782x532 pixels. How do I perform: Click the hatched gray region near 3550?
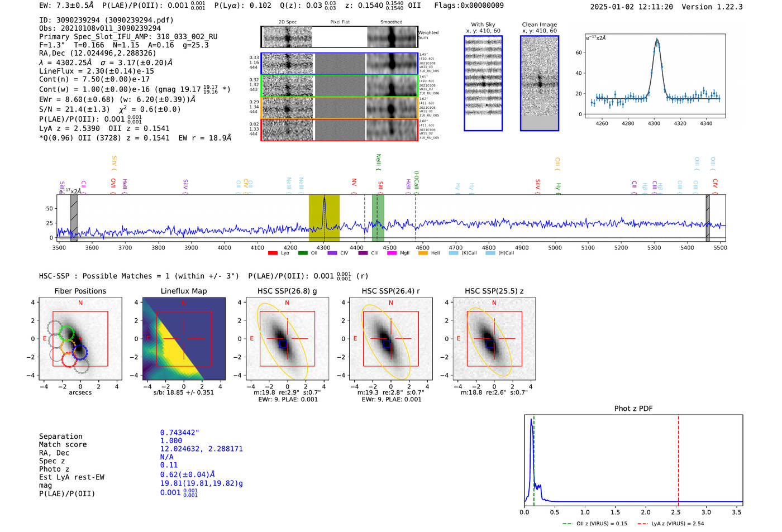(x=74, y=218)
